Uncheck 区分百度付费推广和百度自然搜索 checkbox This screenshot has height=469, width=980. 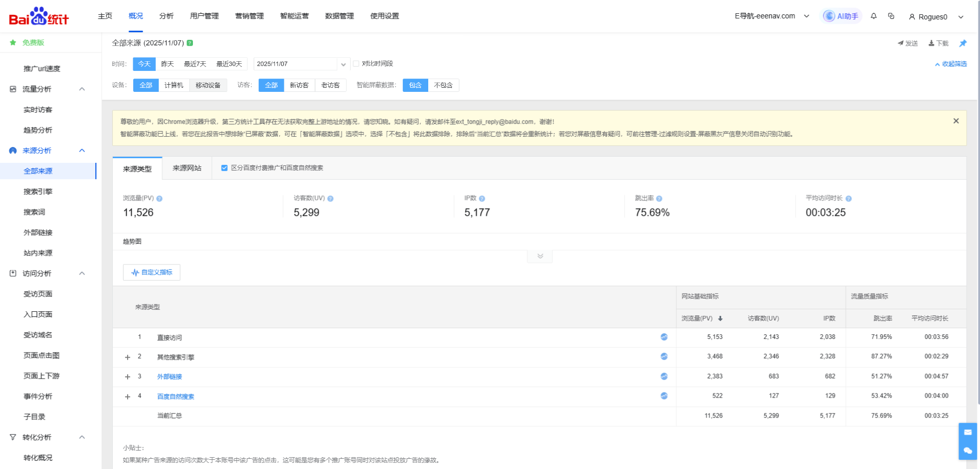224,168
